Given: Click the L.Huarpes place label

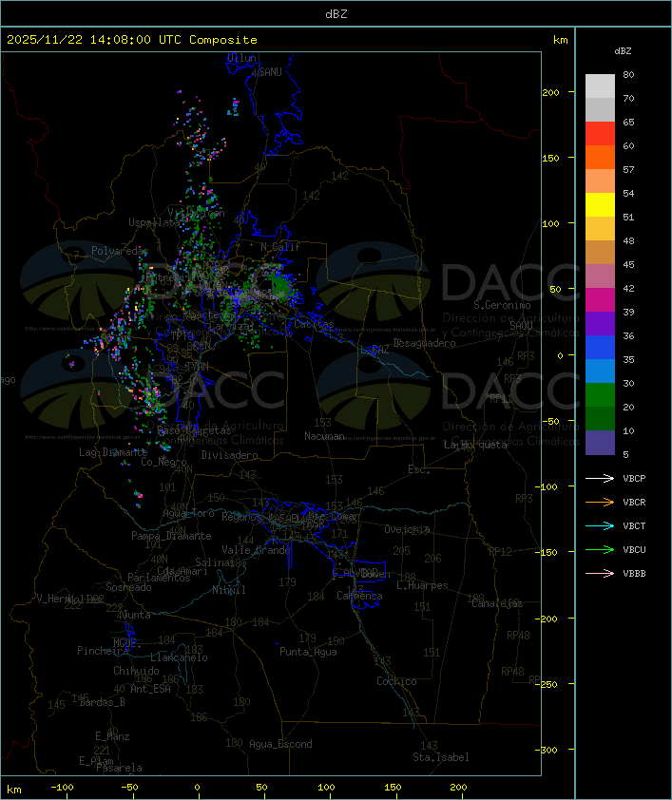Looking at the screenshot, I should [x=422, y=585].
